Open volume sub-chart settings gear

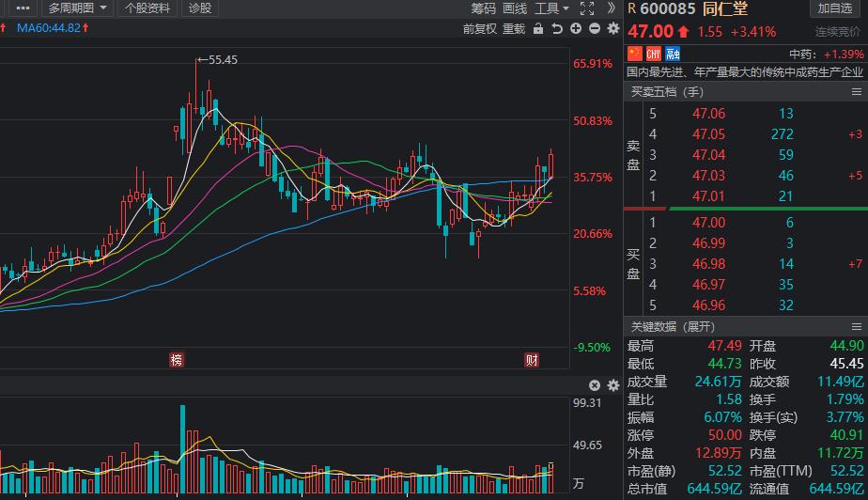(613, 385)
